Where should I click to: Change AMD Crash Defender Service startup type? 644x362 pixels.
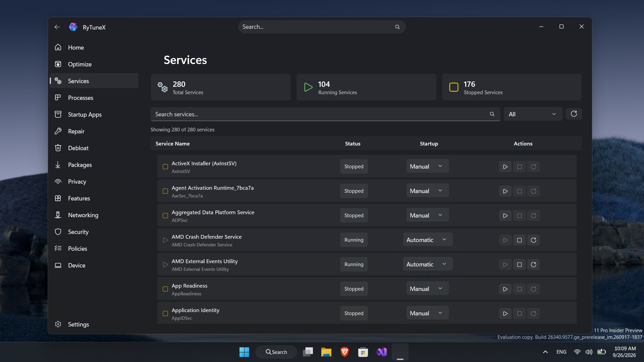428,240
